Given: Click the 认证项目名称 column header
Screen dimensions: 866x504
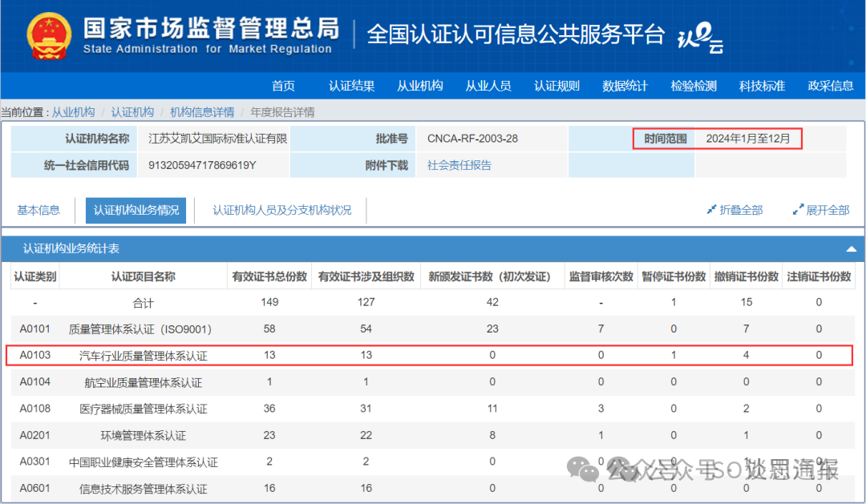Looking at the screenshot, I should coord(143,276).
